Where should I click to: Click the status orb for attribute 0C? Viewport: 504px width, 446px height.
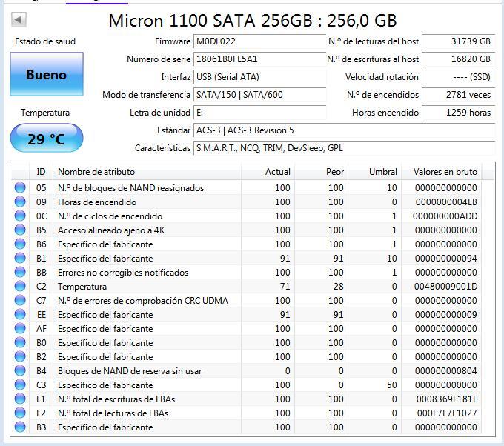click(20, 216)
